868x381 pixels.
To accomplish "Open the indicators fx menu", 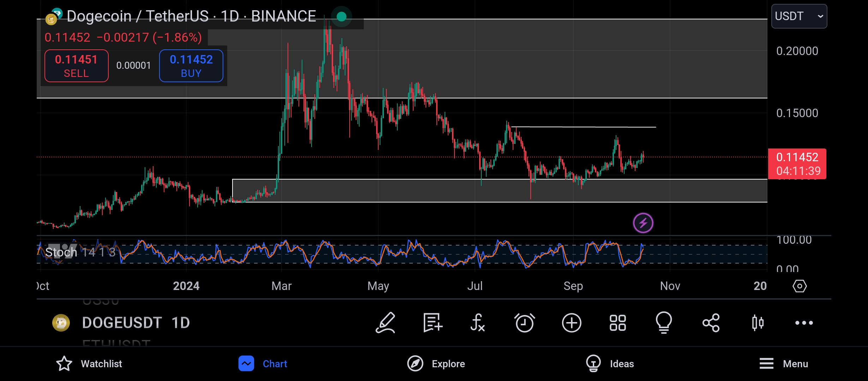I will pyautogui.click(x=477, y=323).
